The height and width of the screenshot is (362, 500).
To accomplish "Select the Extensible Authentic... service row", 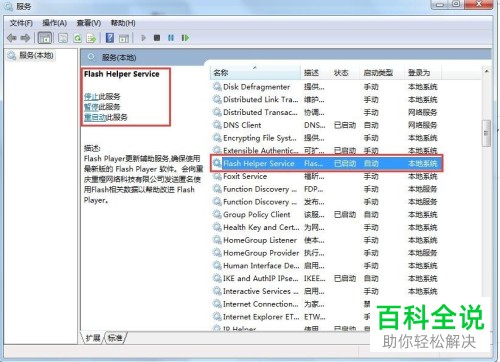I will 325,150.
